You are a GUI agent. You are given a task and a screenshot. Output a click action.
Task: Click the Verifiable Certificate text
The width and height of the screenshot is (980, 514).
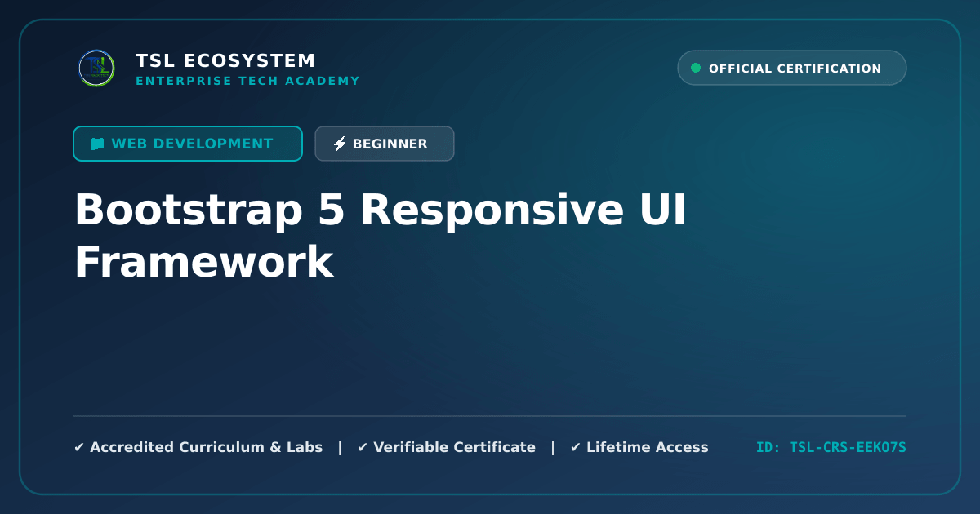pyautogui.click(x=454, y=447)
